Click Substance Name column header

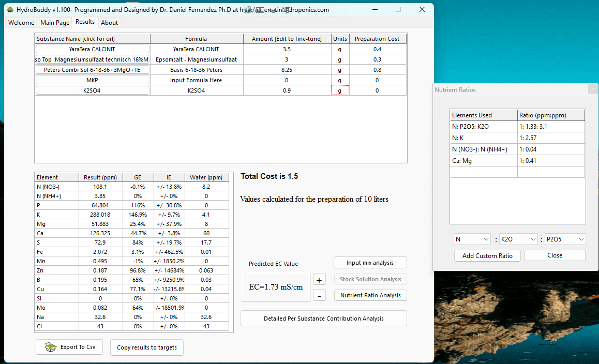[92, 39]
